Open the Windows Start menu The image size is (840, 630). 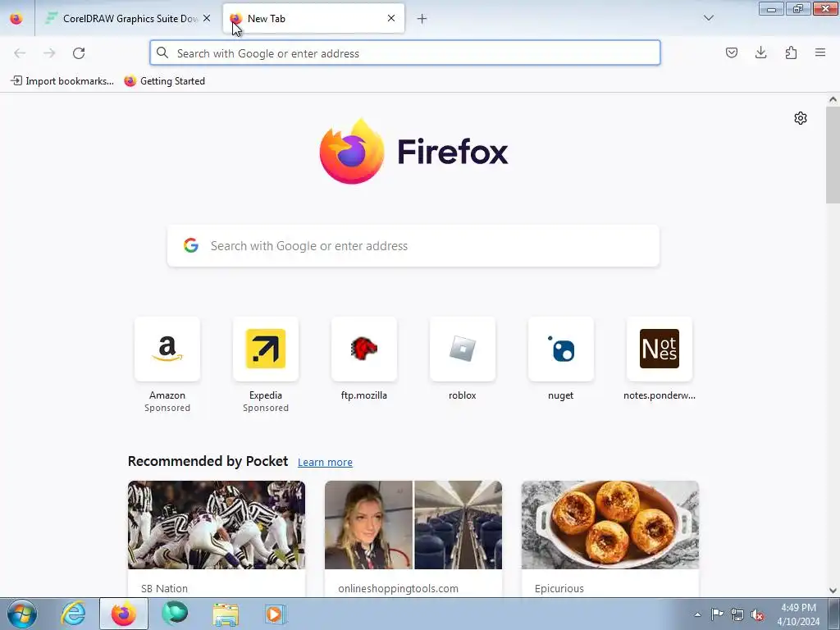point(22,614)
